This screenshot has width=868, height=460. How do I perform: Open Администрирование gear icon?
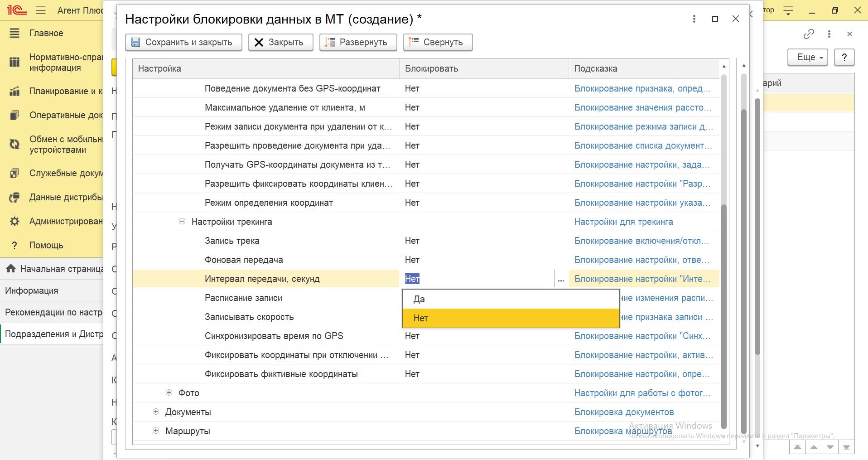pyautogui.click(x=14, y=221)
